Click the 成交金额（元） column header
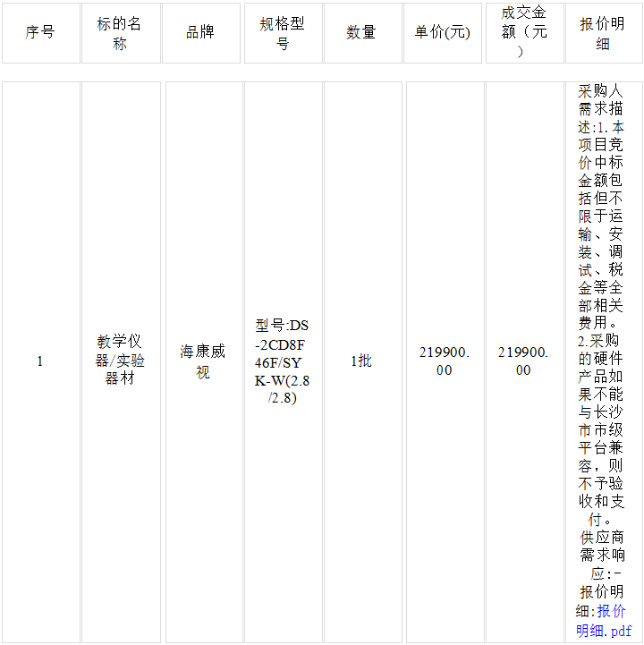The image size is (644, 645). 523,32
